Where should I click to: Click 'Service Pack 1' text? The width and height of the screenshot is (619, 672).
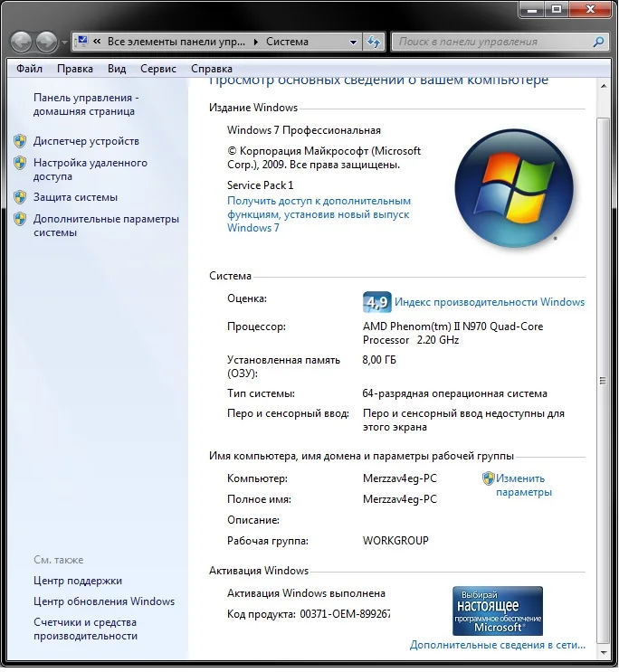pos(260,185)
